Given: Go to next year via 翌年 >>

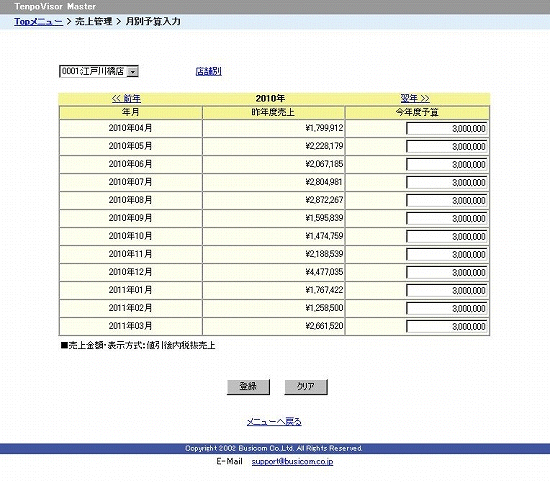Looking at the screenshot, I should click(415, 99).
